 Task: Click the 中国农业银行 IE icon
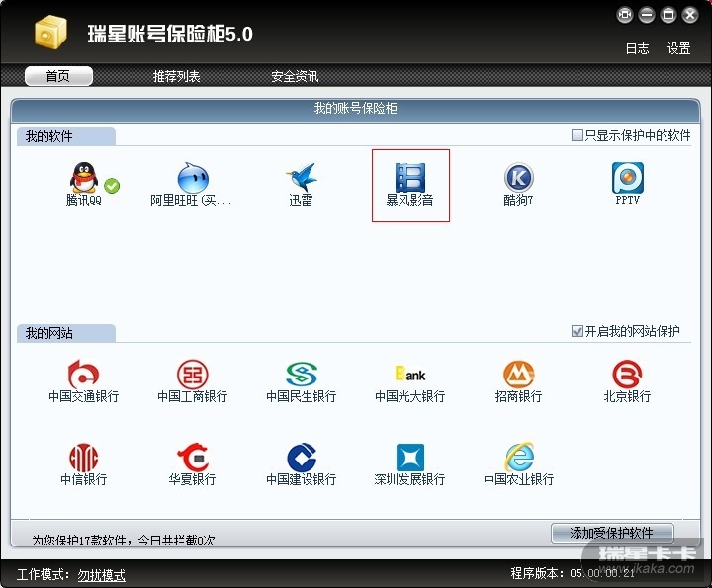[519, 457]
